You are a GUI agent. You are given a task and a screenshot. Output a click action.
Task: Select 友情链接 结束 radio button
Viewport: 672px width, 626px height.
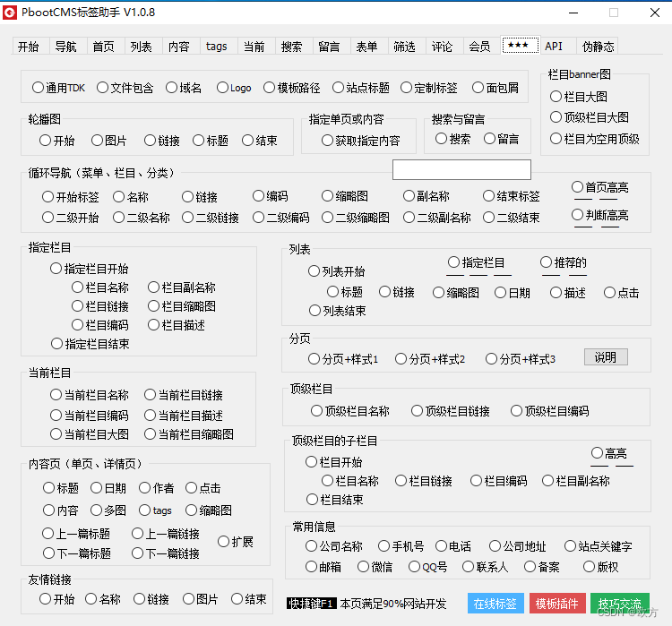pos(249,598)
